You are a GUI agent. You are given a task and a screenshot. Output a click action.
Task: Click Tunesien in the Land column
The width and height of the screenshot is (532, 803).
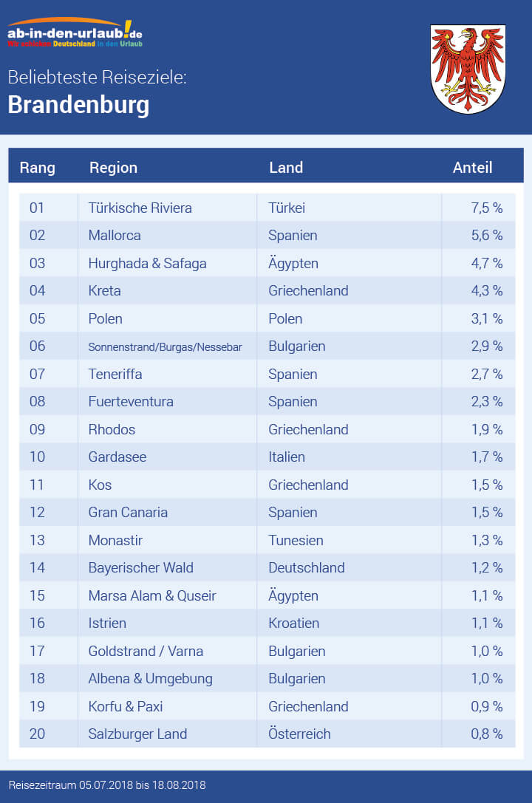click(296, 540)
